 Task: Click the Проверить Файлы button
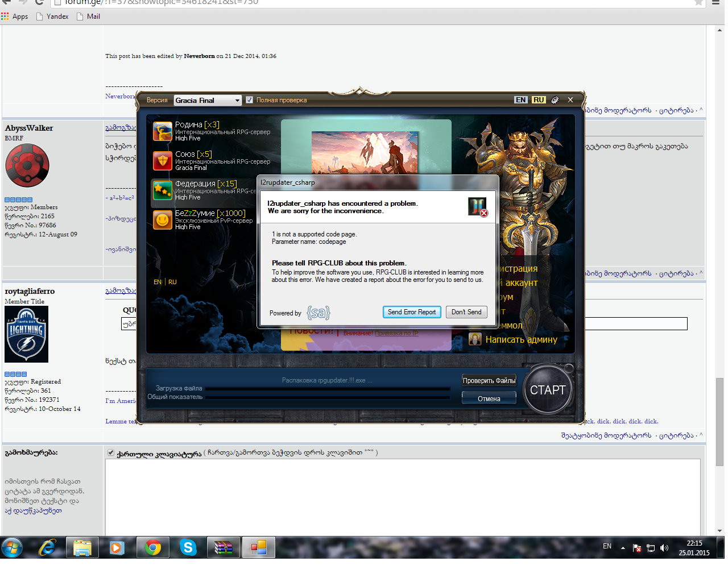coord(489,380)
